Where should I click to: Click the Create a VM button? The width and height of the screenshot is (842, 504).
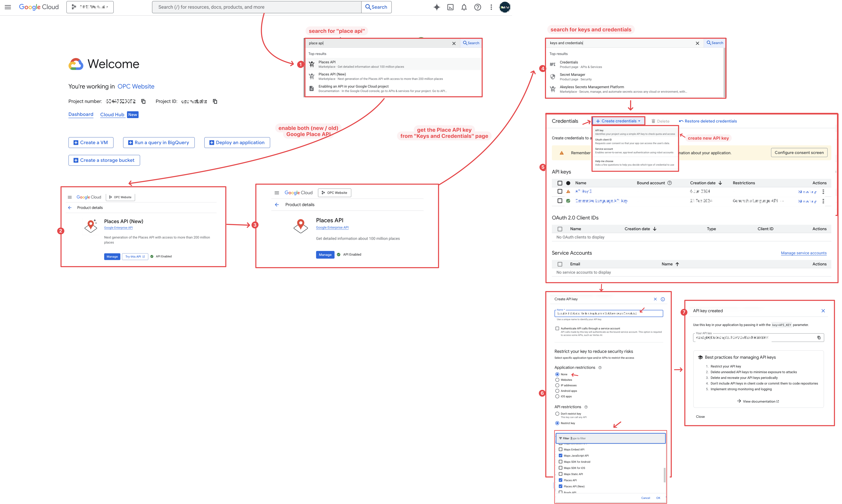pyautogui.click(x=91, y=143)
